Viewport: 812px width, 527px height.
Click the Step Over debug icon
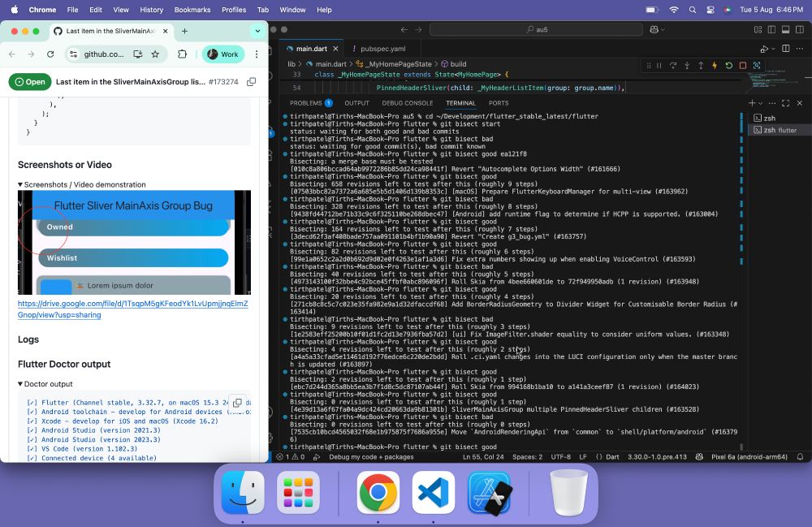point(673,66)
